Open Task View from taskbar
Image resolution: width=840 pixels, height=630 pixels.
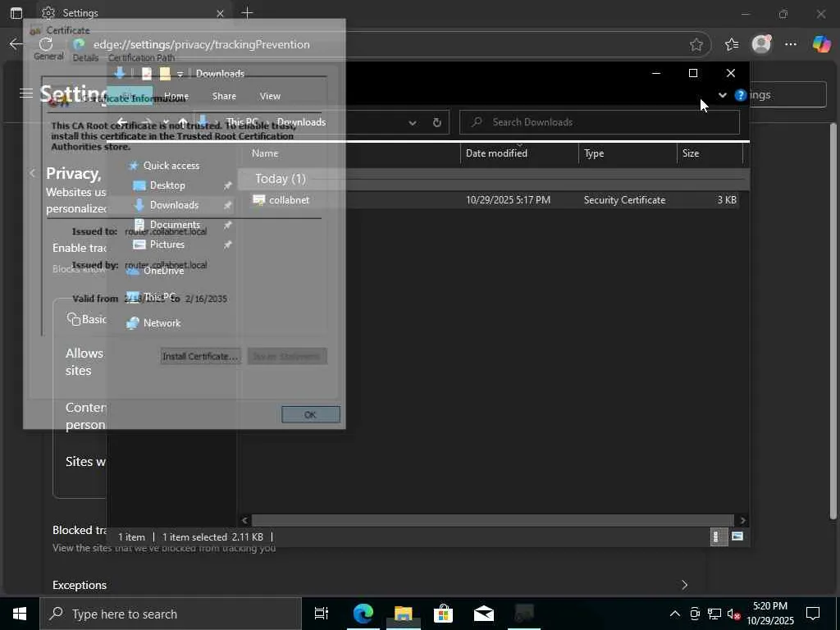322,614
